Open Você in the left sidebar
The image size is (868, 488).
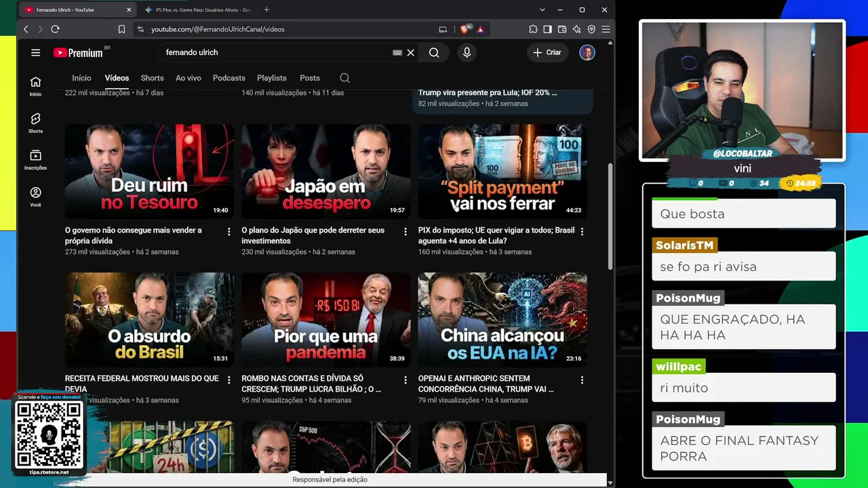35,197
